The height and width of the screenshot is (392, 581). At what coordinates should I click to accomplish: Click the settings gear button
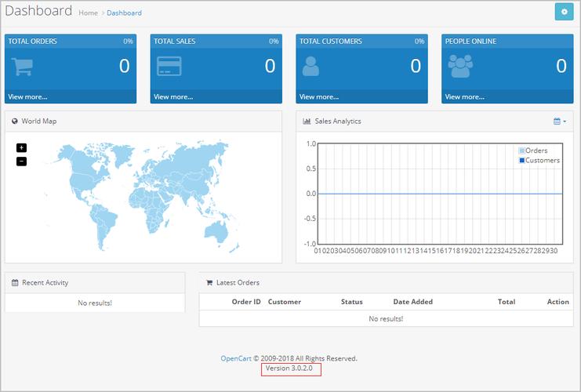(x=565, y=12)
